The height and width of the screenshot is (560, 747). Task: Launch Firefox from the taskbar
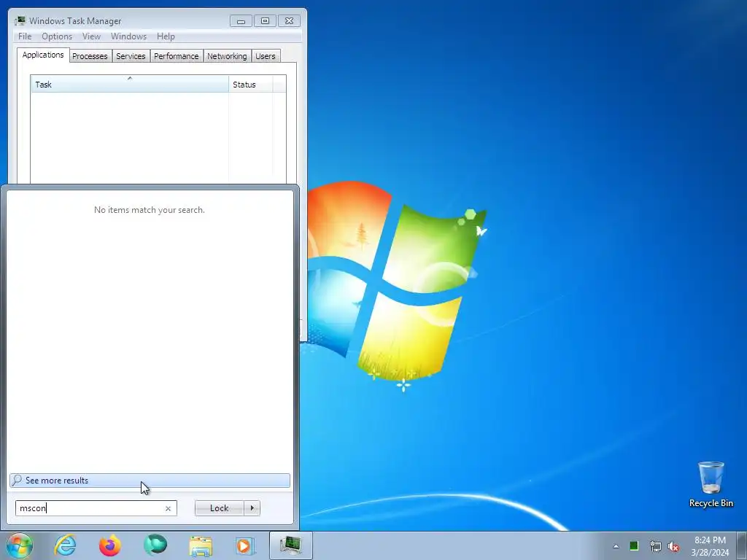[110, 545]
